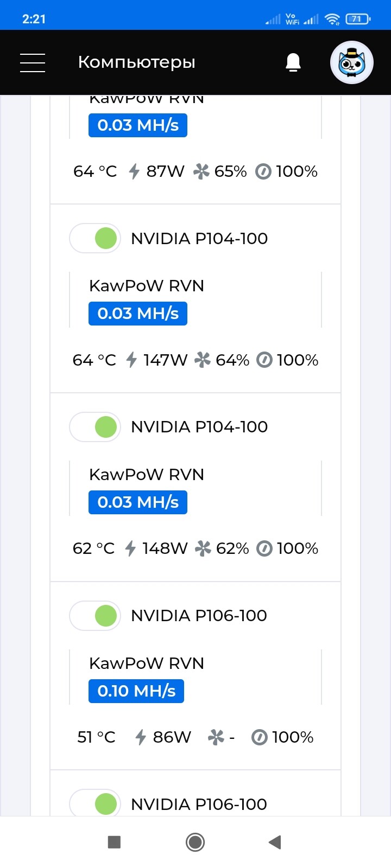Disable the 51 °C NVIDIA P106-100 card
This screenshot has height=868, width=391.
point(96,616)
